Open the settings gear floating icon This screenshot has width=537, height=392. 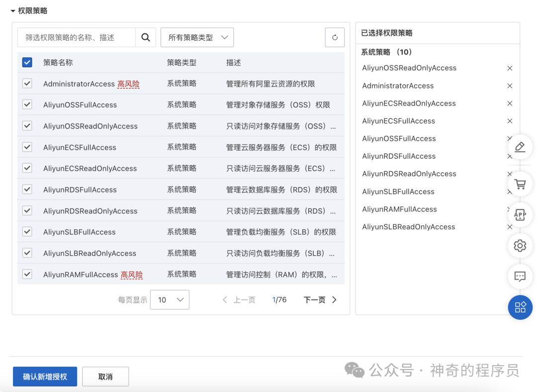pyautogui.click(x=520, y=245)
